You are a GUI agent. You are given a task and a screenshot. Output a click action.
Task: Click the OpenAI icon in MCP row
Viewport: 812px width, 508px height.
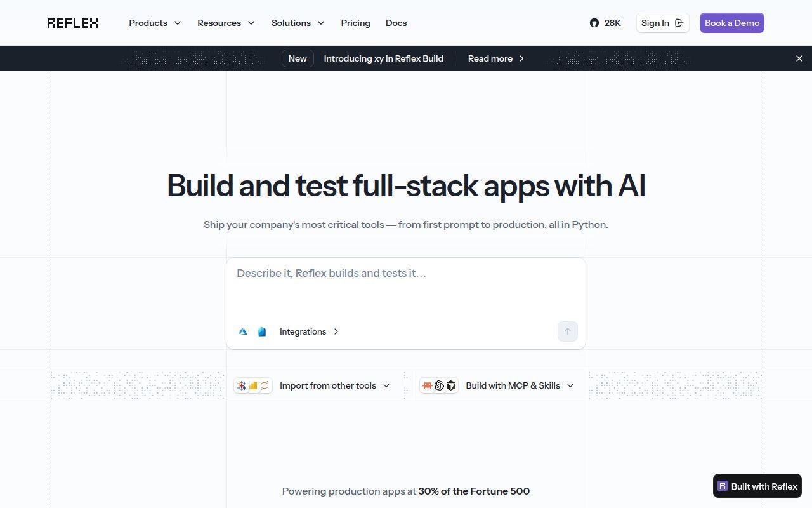439,385
